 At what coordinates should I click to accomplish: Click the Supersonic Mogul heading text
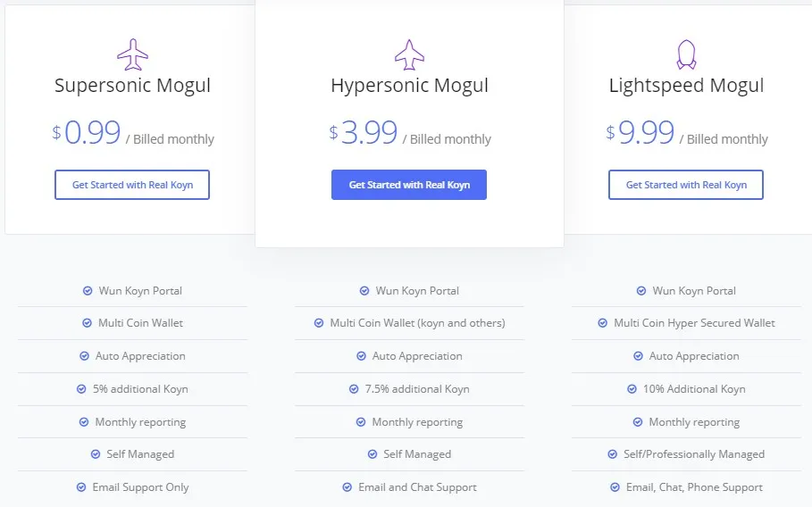point(132,86)
